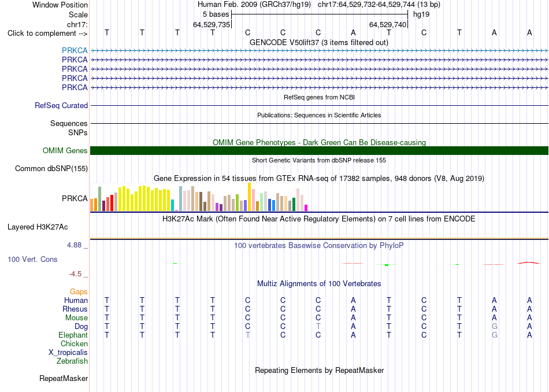
Task: Click the GENCODE V50lift37 track title
Action: 319,42
